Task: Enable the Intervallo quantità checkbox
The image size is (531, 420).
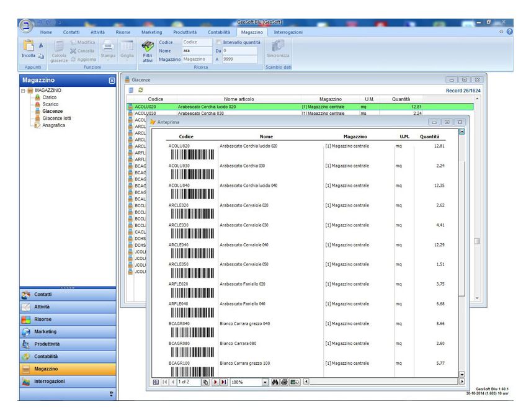Action: (x=219, y=42)
